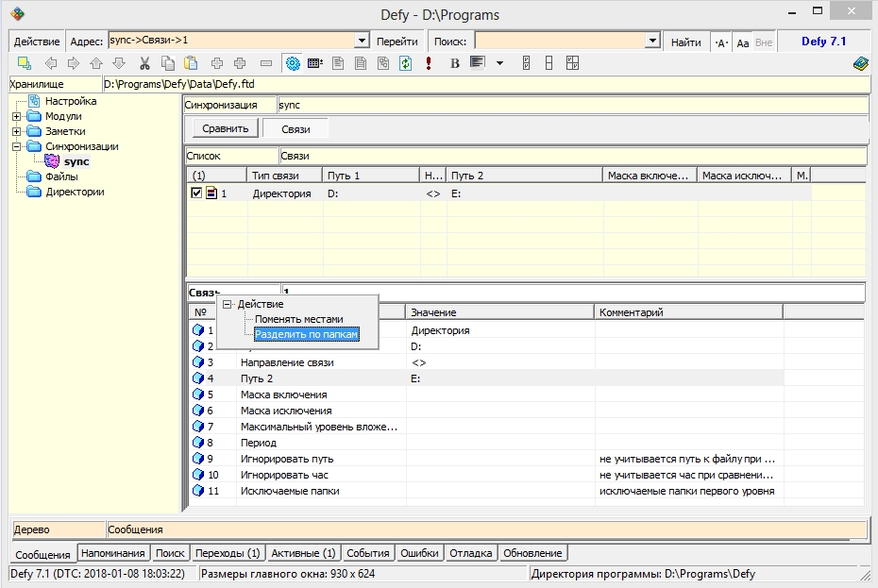This screenshot has width=878, height=588.
Task: Choose Разделить по папкам in the popup menu
Action: pyautogui.click(x=306, y=334)
